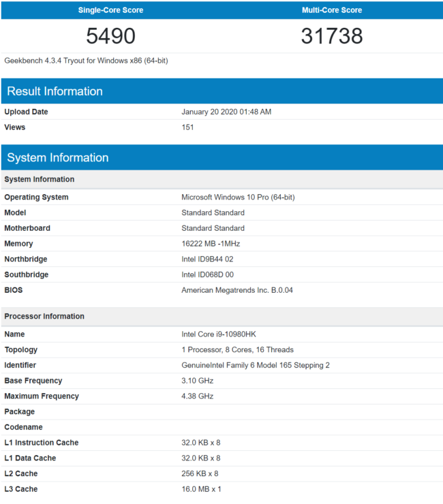Click the Topology value with 8 Cores
This screenshot has height=504, width=443.
click(237, 350)
